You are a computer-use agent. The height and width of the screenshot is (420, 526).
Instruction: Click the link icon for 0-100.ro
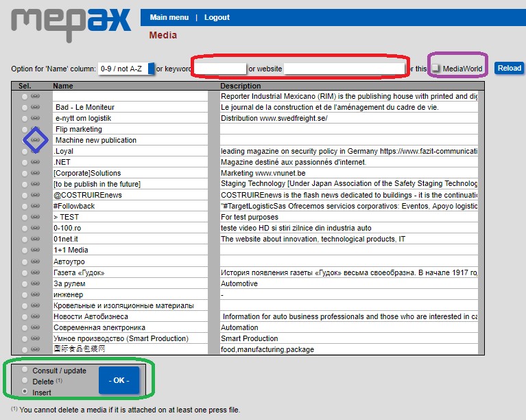coord(36,228)
